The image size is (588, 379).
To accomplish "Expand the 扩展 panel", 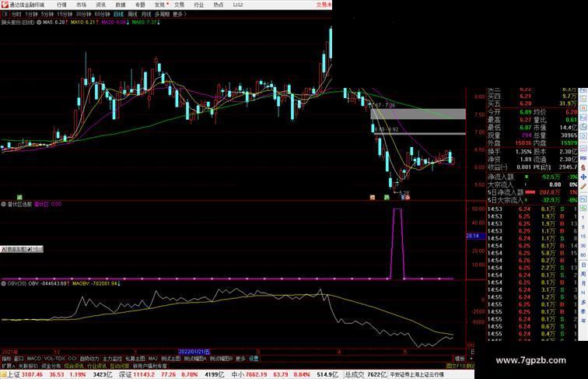I will (8, 366).
